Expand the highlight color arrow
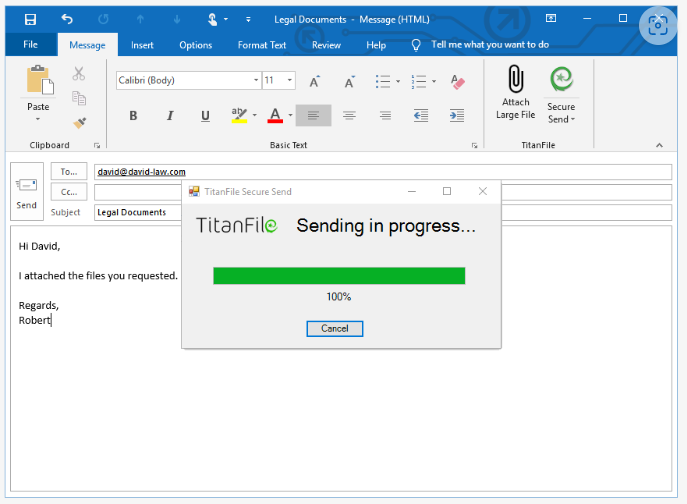 255,115
